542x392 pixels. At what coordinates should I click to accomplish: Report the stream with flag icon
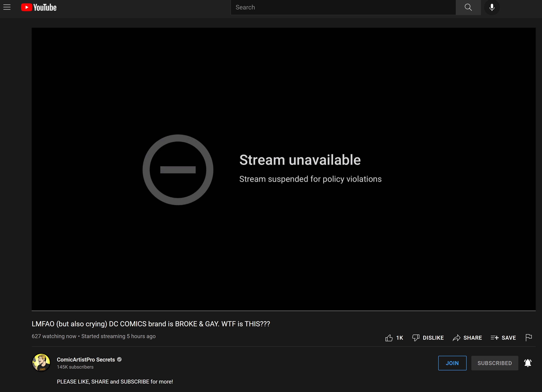tap(529, 337)
